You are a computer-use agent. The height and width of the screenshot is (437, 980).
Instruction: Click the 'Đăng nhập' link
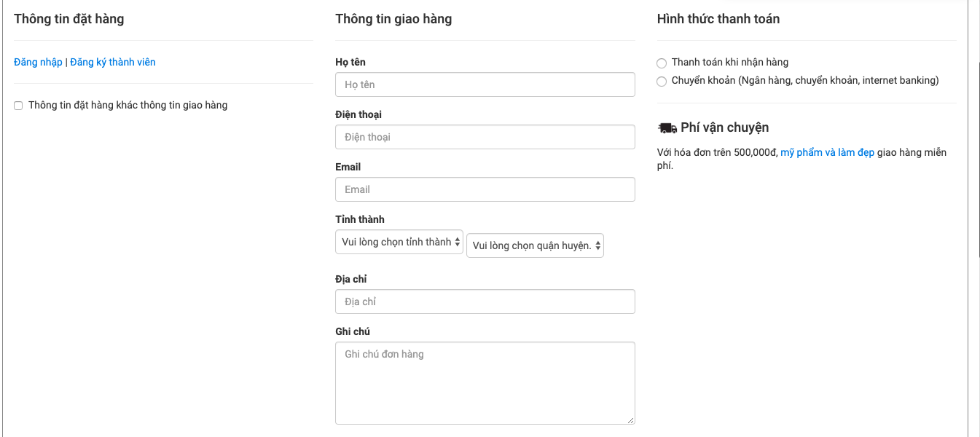pyautogui.click(x=38, y=62)
